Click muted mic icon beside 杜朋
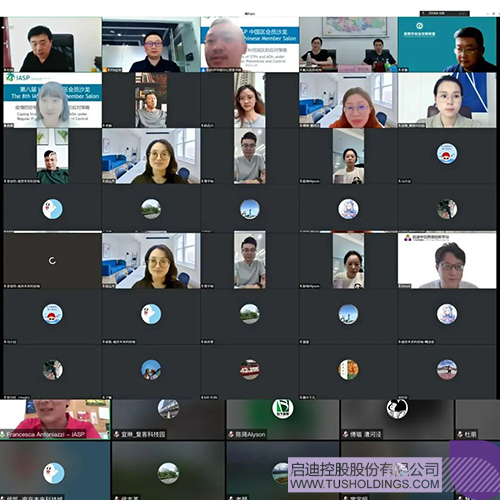 460,434
